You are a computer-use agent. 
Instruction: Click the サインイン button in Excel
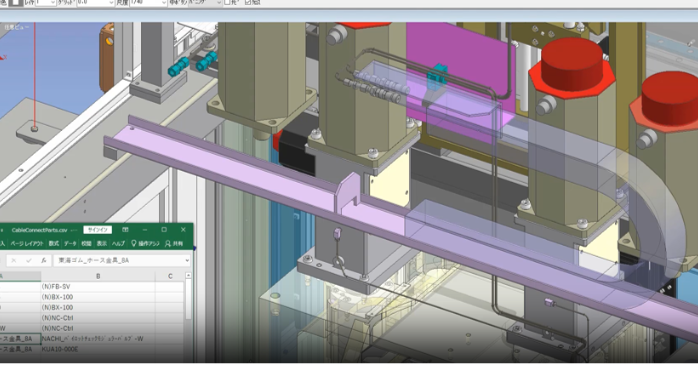click(97, 230)
